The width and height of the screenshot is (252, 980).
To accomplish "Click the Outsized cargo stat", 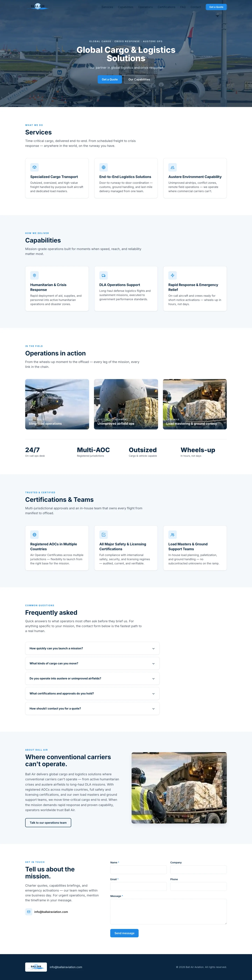I will coord(143,452).
